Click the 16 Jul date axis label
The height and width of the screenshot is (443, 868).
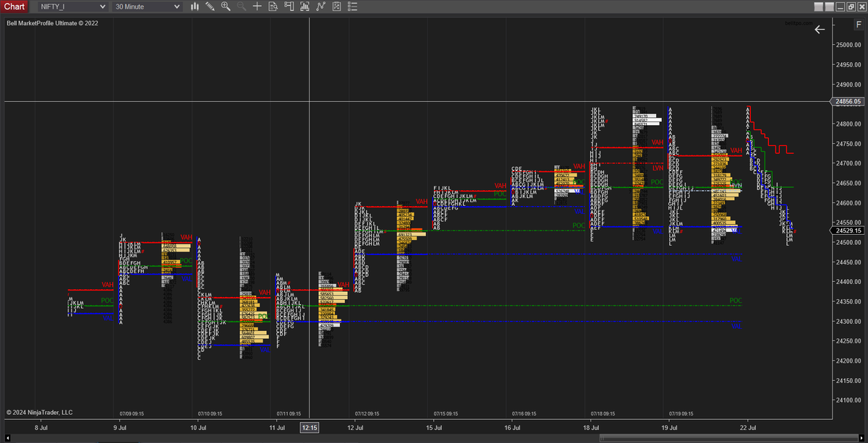pos(513,428)
